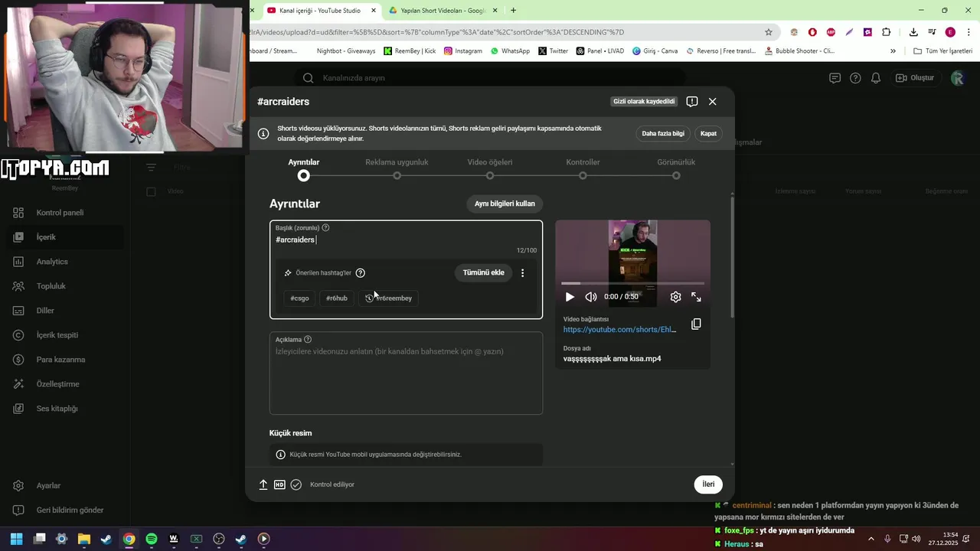Expand the hidden bookmarks chevron
Screen dimensions: 980x551
tap(893, 51)
